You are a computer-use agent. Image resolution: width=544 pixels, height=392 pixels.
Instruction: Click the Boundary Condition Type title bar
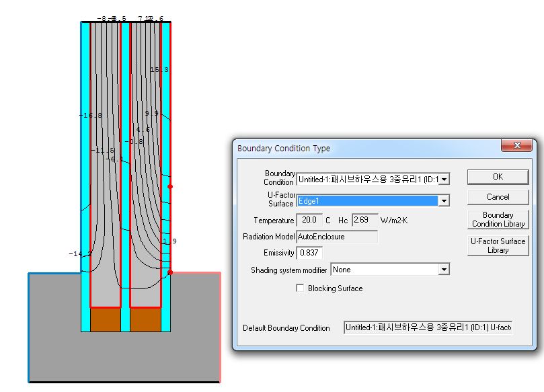(363, 148)
